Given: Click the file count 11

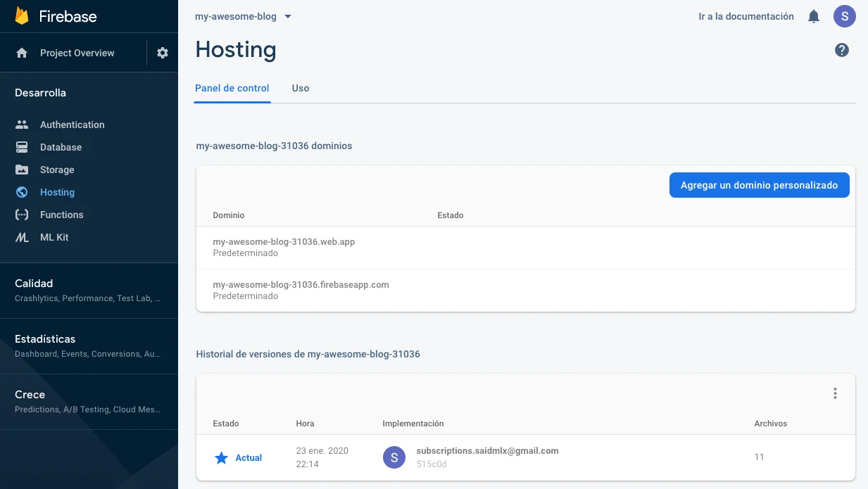Looking at the screenshot, I should pyautogui.click(x=759, y=457).
